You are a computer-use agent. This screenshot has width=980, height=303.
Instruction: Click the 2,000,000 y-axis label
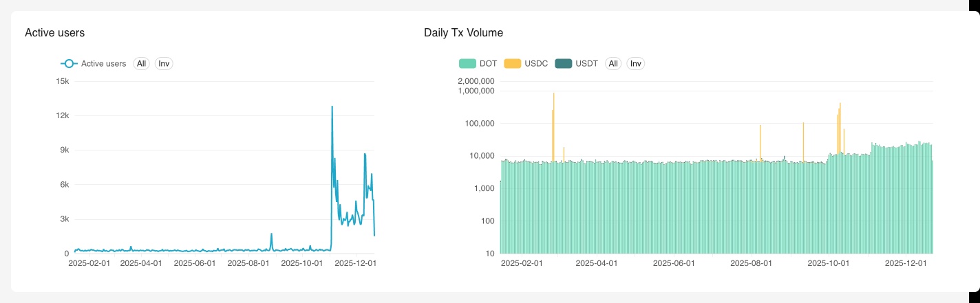476,81
